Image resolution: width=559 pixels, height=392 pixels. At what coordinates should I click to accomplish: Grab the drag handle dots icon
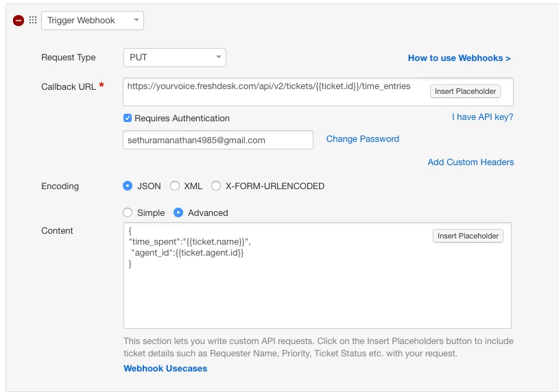(x=33, y=20)
